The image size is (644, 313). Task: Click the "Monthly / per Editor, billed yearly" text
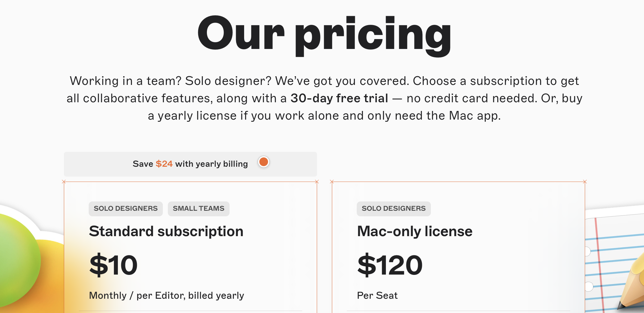tap(166, 296)
